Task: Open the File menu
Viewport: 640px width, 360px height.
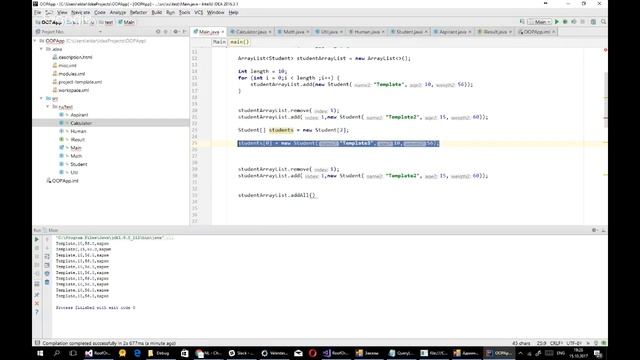Action: tap(38, 13)
